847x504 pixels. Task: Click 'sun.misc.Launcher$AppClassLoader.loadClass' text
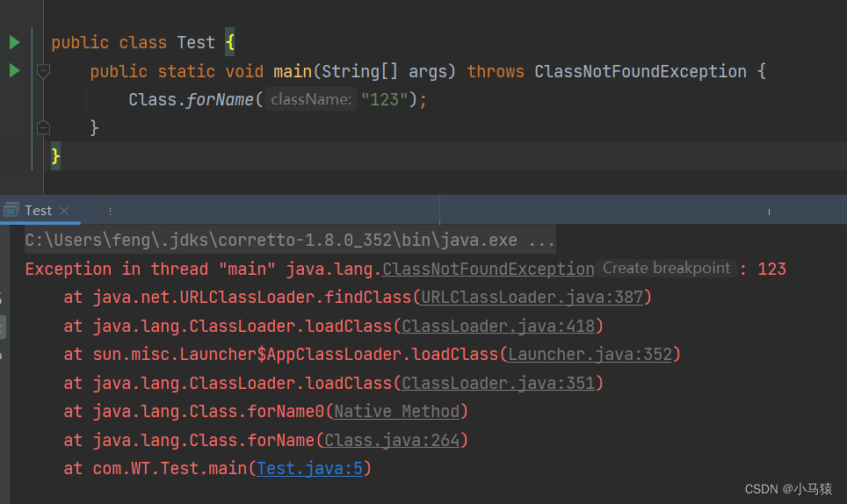coord(295,355)
